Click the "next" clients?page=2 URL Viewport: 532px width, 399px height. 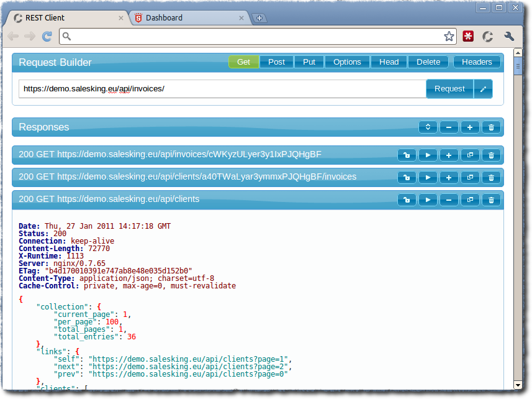(188, 367)
